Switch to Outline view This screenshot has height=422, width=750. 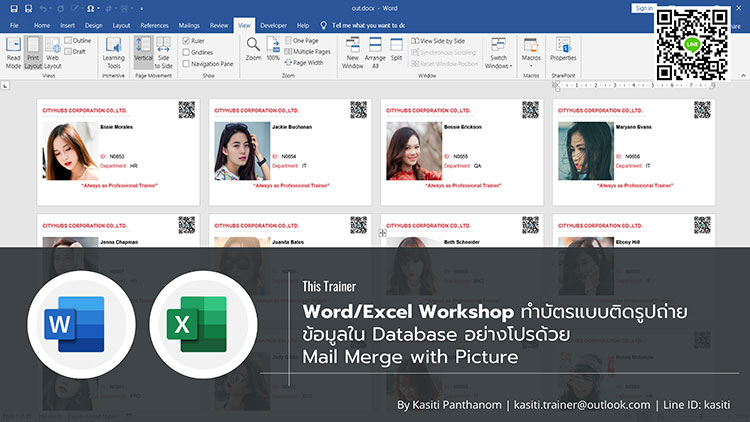(x=78, y=41)
